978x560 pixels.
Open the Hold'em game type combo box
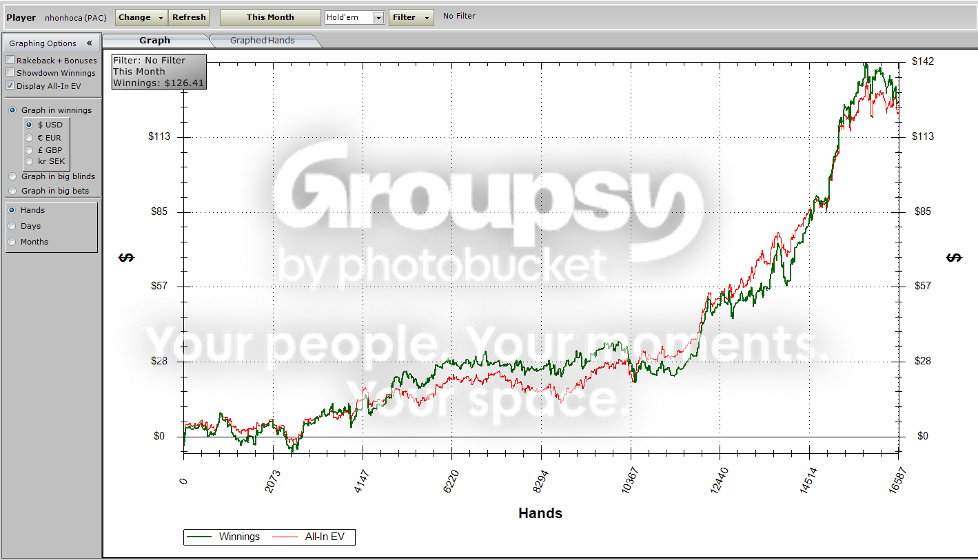click(x=354, y=17)
